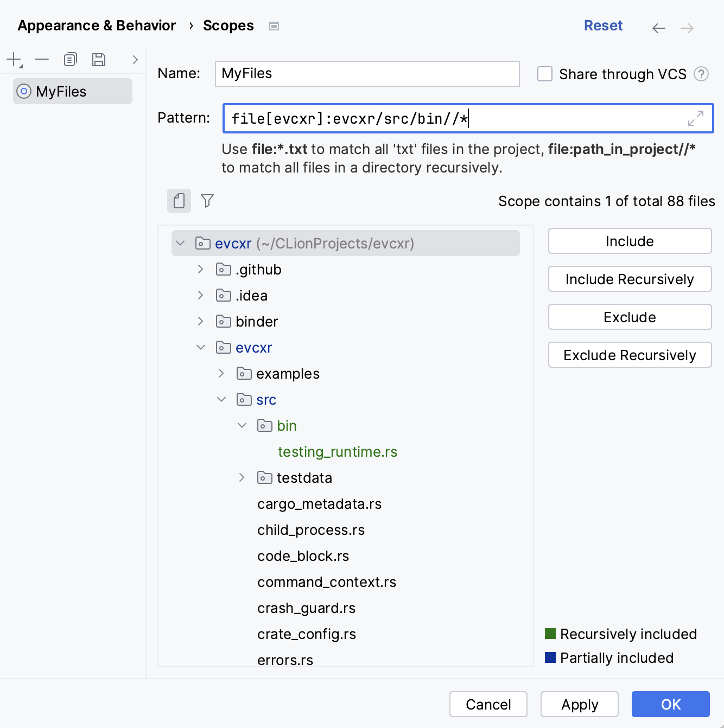Click the green Recursively included legend swatch
The width and height of the screenshot is (724, 728).
click(x=550, y=634)
